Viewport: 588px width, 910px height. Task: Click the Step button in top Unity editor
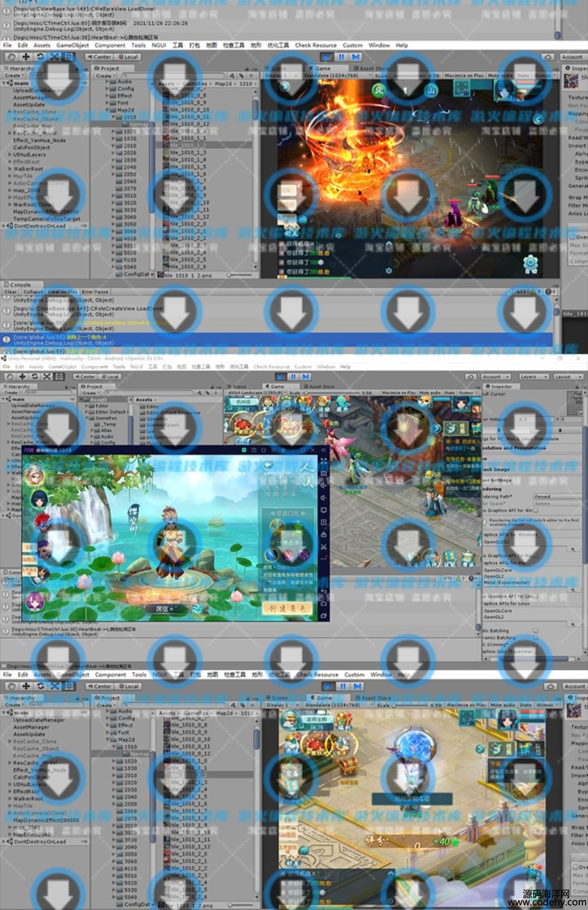point(356,57)
